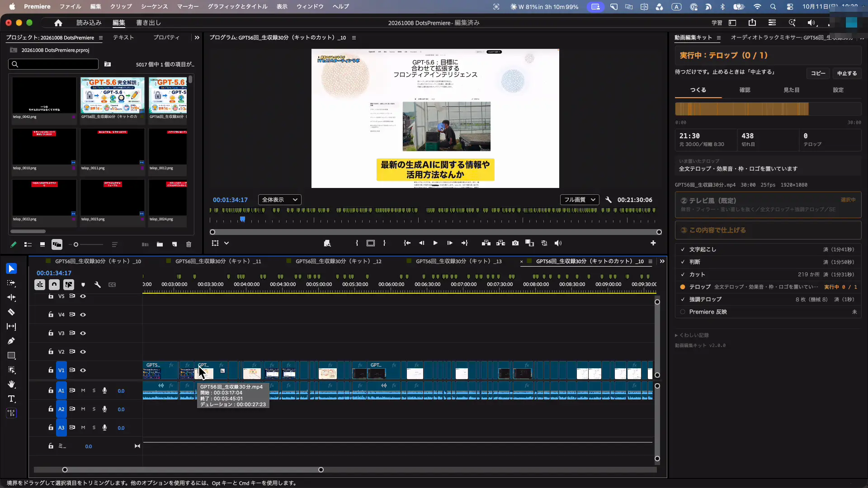
Task: Select the Razor tool
Action: [11, 312]
